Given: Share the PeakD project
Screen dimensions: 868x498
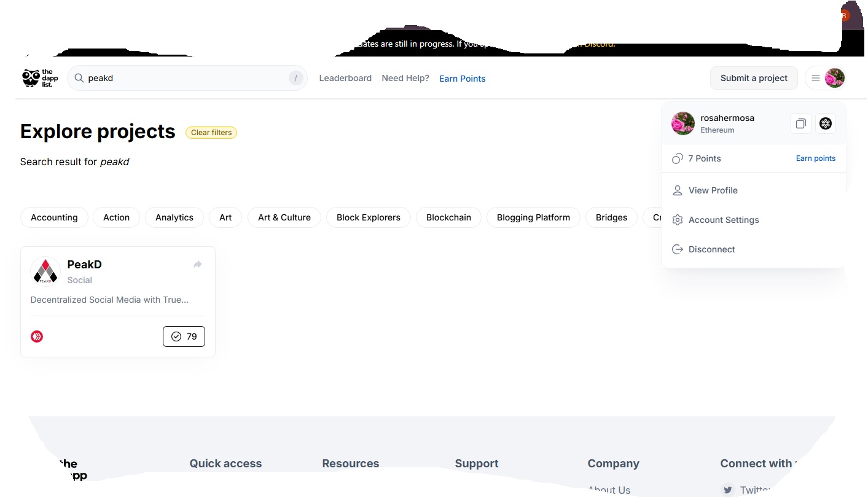Looking at the screenshot, I should 198,265.
